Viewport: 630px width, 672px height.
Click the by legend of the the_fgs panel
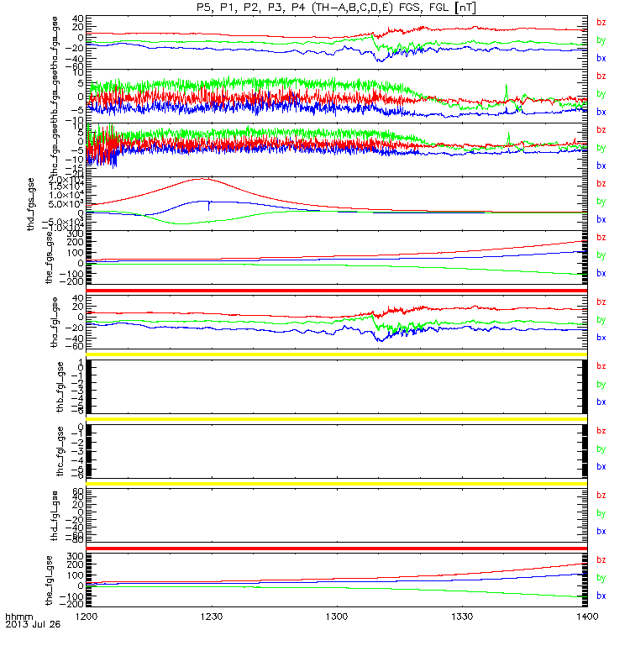pos(601,255)
